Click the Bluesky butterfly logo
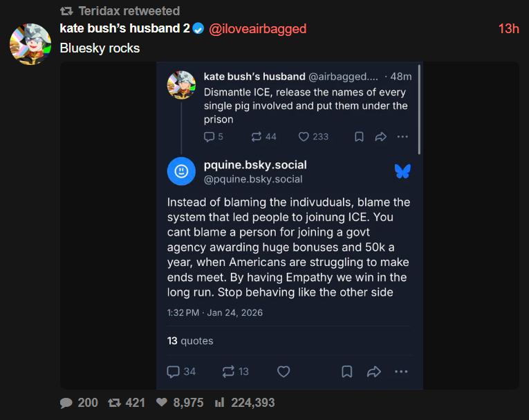Screen dimensions: 529x420 click(x=402, y=171)
